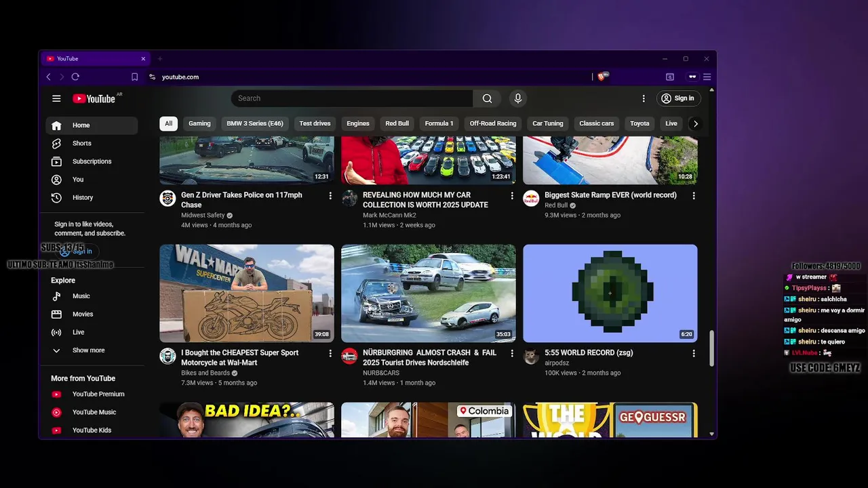868x488 pixels.
Task: Click the site info icon beside youtube.com
Action: [x=152, y=77]
